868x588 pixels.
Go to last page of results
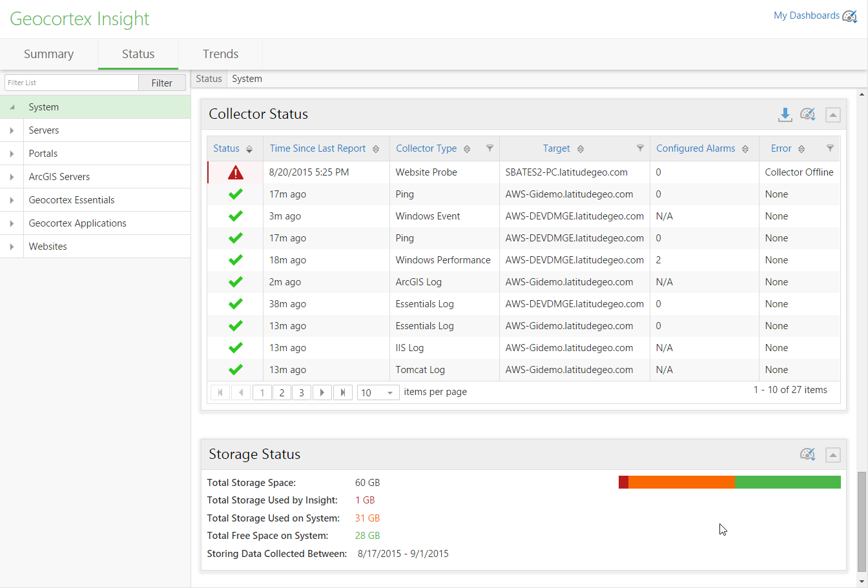click(343, 392)
